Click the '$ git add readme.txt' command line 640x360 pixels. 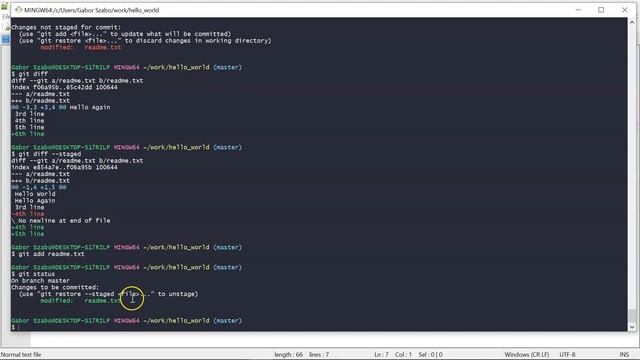coord(48,254)
